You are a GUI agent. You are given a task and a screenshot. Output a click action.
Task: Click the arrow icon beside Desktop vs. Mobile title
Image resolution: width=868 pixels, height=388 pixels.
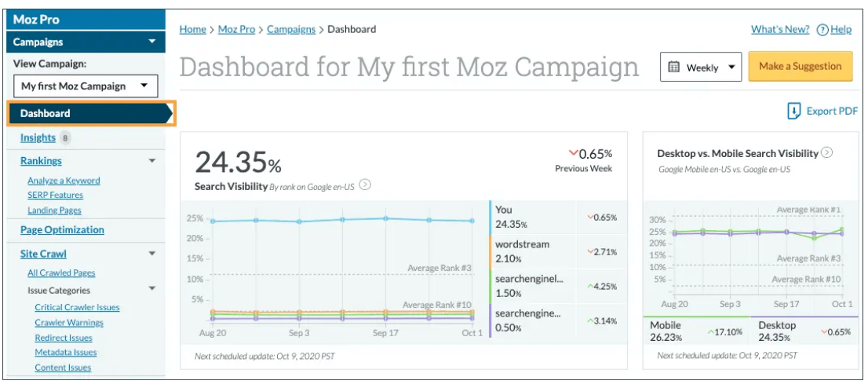826,153
